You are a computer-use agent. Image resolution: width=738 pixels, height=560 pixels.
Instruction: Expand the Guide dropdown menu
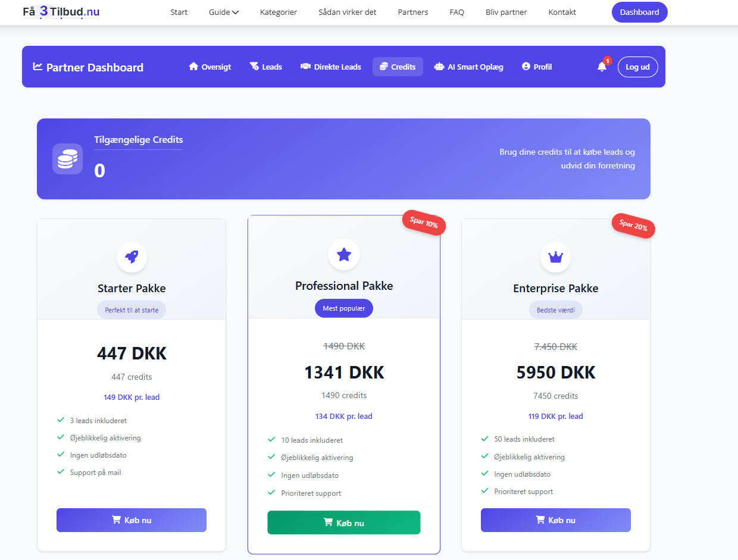[x=224, y=12]
